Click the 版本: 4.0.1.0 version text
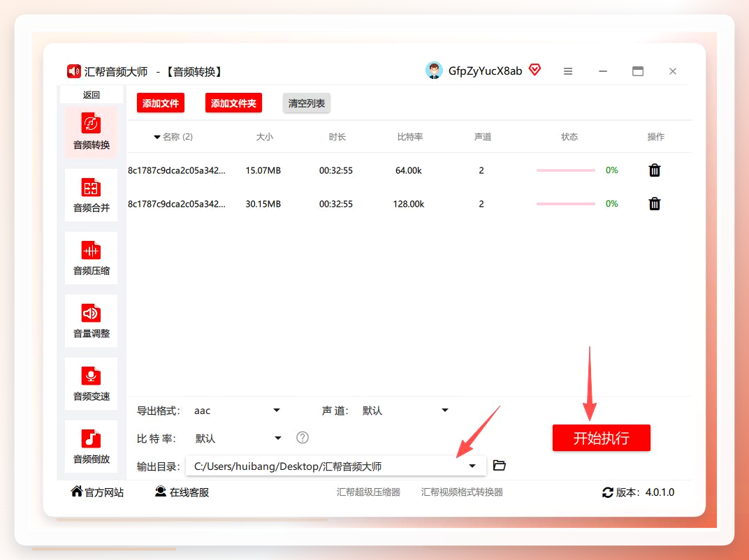This screenshot has width=749, height=560. tap(645, 492)
